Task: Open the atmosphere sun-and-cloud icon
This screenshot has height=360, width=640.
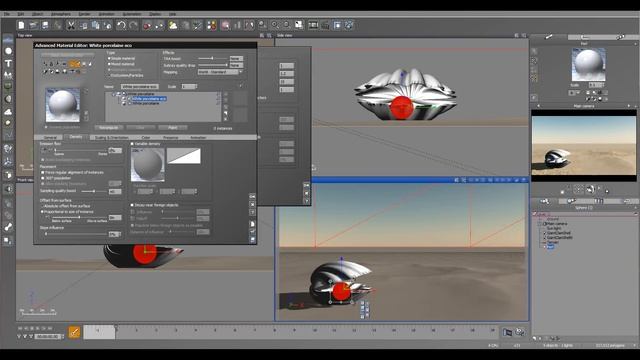Action: pos(173,25)
